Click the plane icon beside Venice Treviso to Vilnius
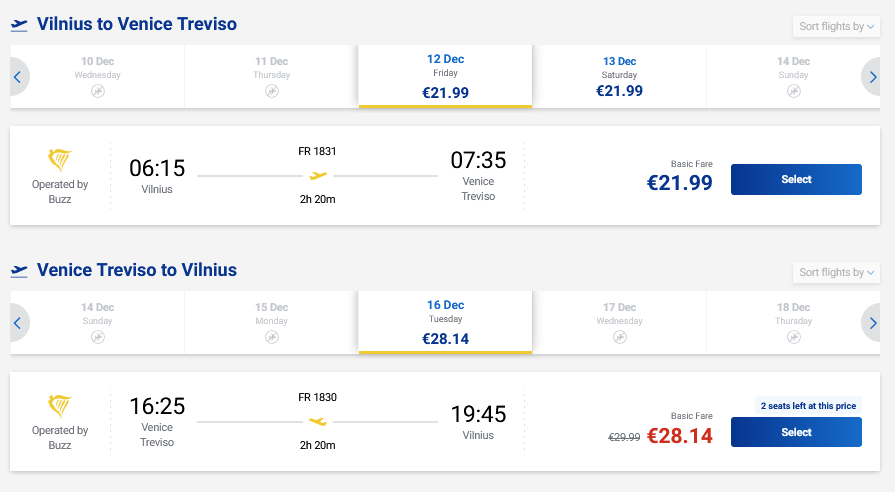 click(x=19, y=270)
